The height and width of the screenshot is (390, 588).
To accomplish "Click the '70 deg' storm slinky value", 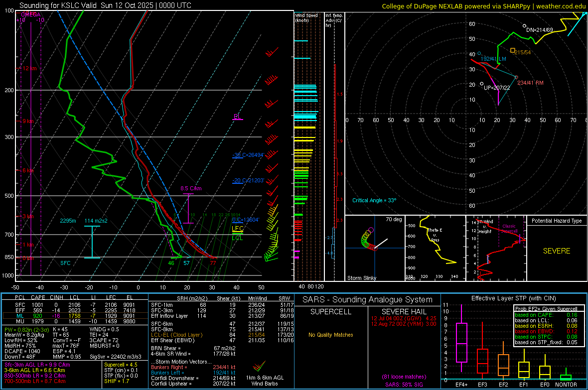I will pos(394,219).
